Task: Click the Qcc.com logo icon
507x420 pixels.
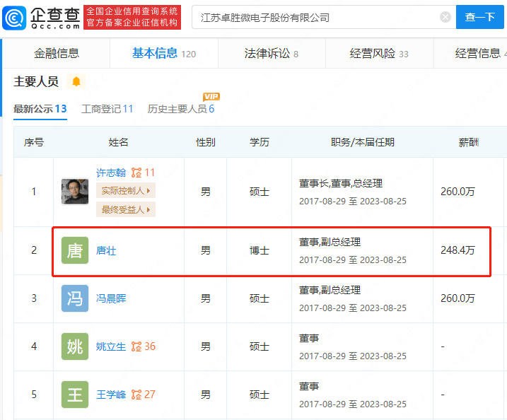Action: (14, 18)
